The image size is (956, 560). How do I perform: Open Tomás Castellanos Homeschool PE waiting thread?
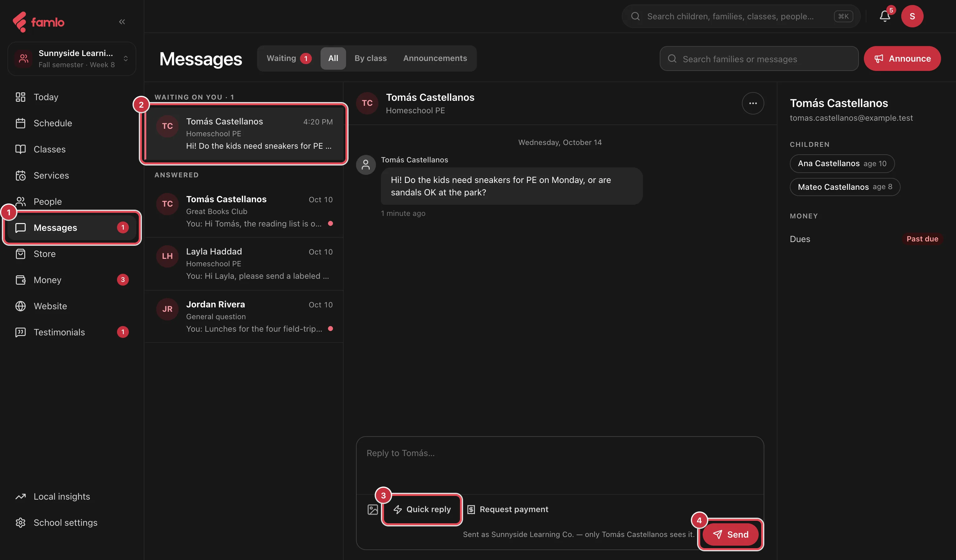pyautogui.click(x=244, y=134)
